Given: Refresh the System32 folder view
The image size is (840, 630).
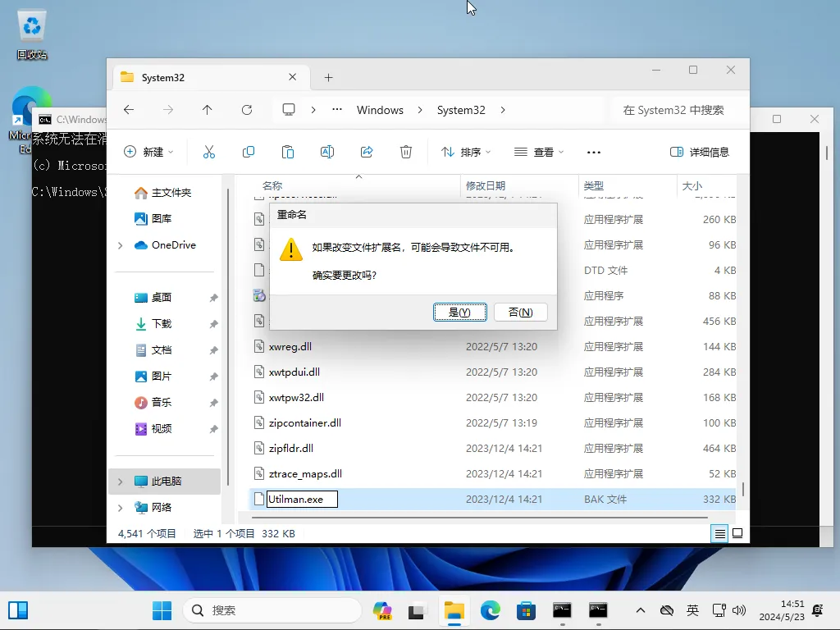Looking at the screenshot, I should pos(246,110).
